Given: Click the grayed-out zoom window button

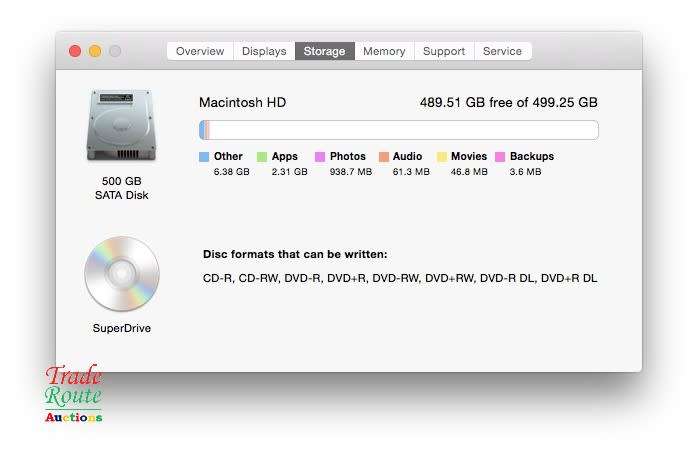Looking at the screenshot, I should coord(115,51).
